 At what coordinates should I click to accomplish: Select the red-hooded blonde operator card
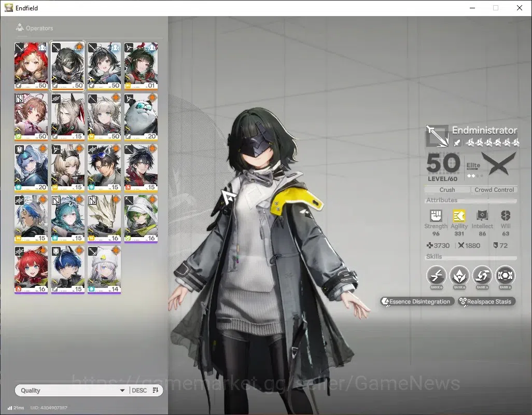pos(31,66)
